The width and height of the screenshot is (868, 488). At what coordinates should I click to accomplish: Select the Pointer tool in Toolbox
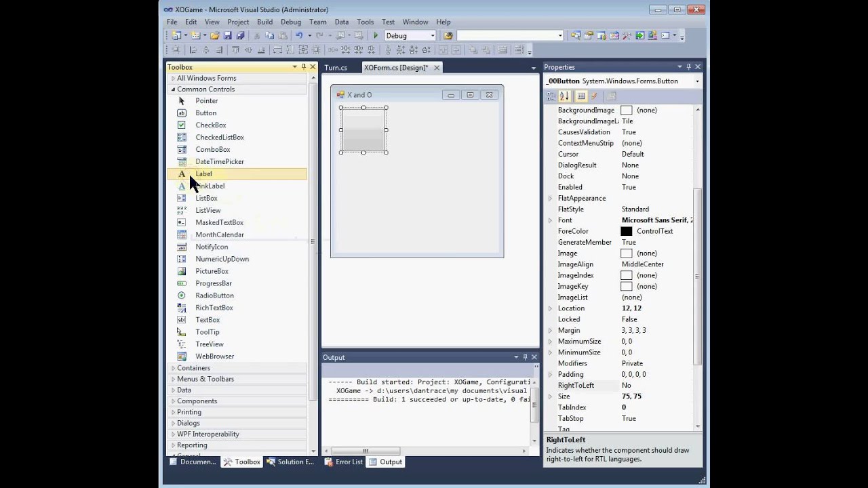(x=237, y=101)
